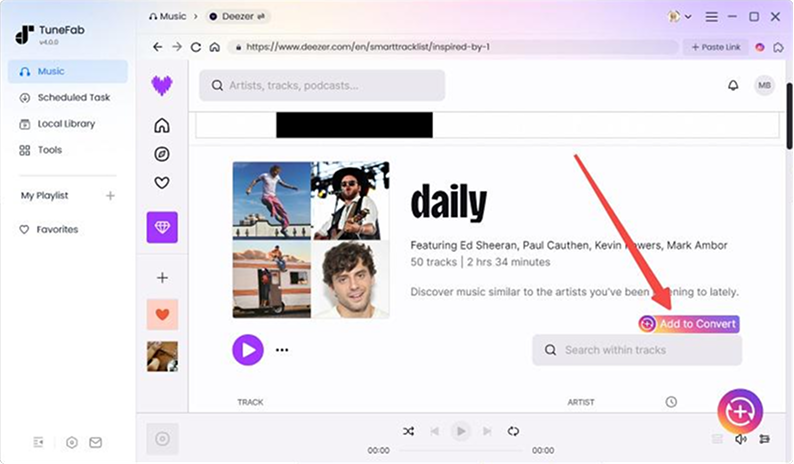Click the Paste Link button
The height and width of the screenshot is (464, 794).
coord(716,47)
